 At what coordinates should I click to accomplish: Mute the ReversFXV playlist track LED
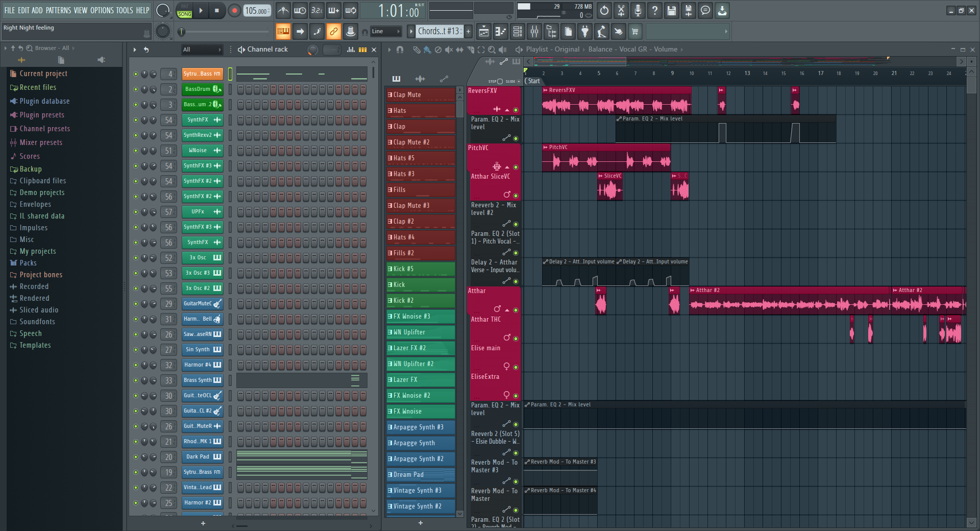pyautogui.click(x=516, y=110)
